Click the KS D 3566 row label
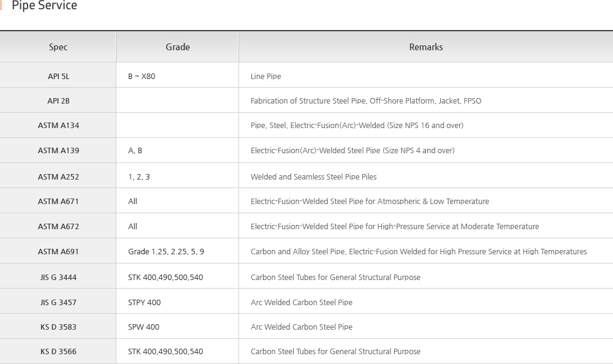Screen dimensions: 613x364 [x=58, y=352]
